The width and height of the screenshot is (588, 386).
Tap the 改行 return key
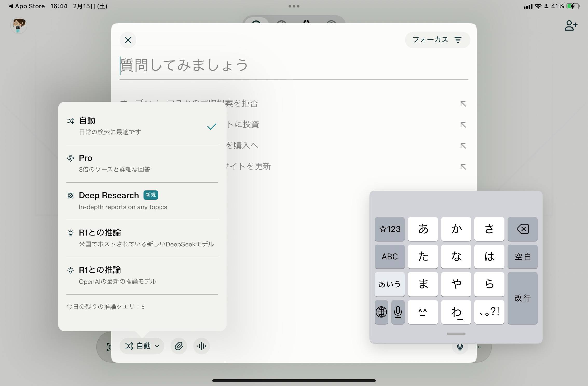pyautogui.click(x=523, y=298)
